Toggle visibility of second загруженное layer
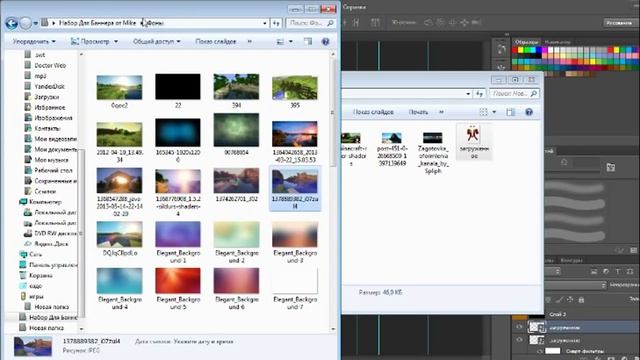The width and height of the screenshot is (640, 360). [x=519, y=340]
